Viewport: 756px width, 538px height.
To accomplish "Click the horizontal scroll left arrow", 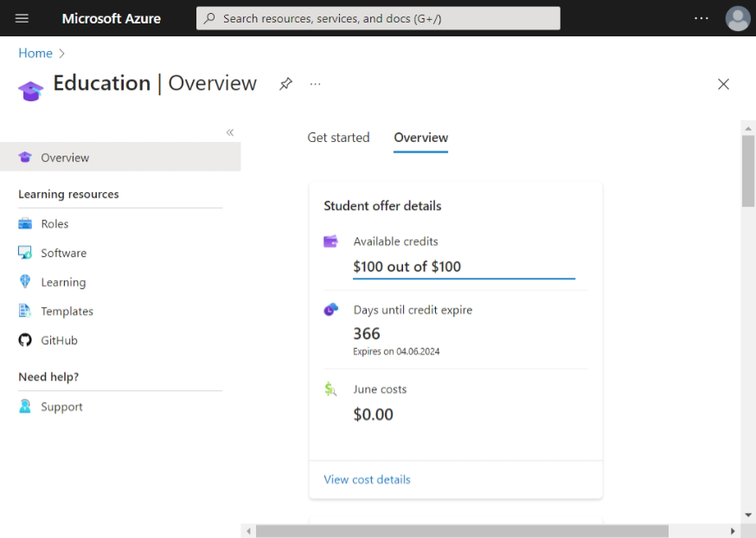I will coord(248,531).
